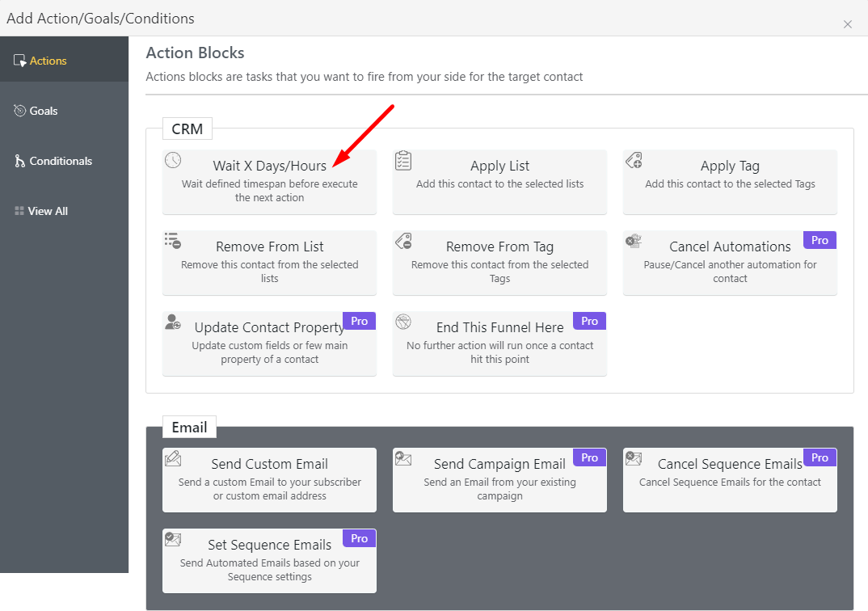
Task: Open the Conditionals tab
Action: point(64,161)
